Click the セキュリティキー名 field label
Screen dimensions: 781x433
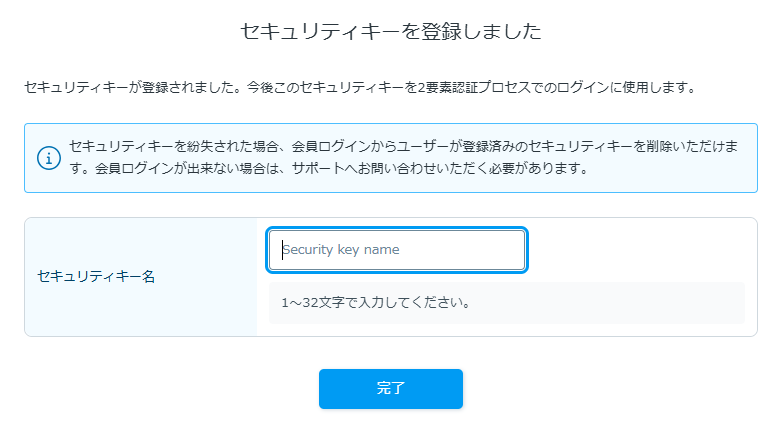96,277
